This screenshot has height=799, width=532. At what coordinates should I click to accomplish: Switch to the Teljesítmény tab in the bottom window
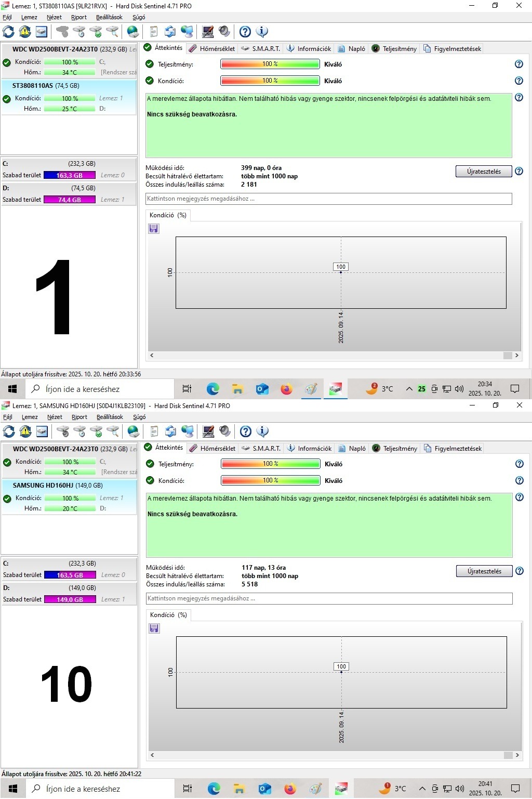[x=395, y=448]
